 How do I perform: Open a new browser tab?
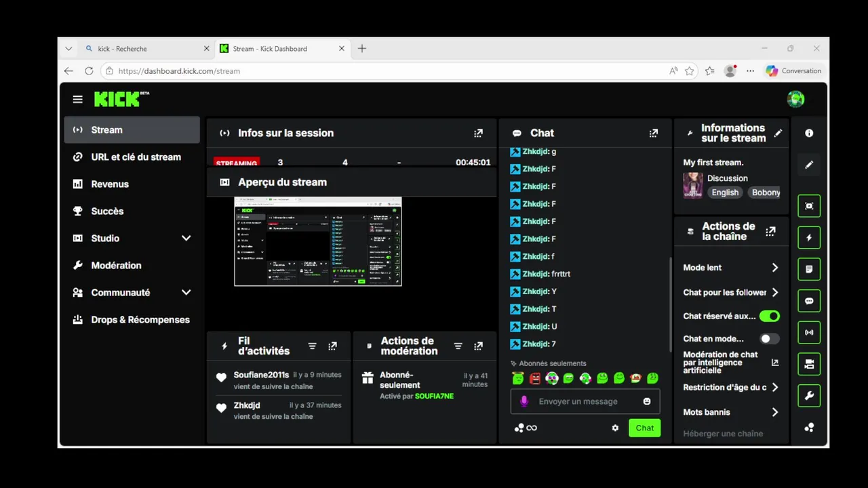tap(362, 49)
